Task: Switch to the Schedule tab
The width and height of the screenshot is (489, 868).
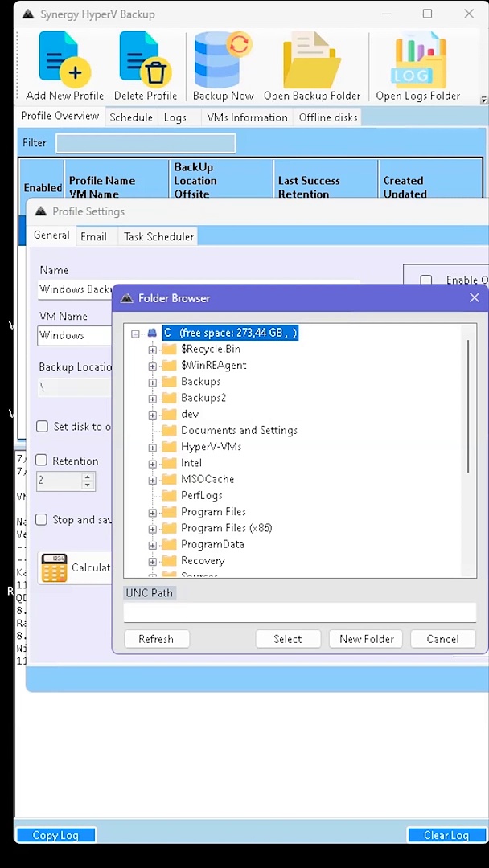Action: tap(131, 117)
